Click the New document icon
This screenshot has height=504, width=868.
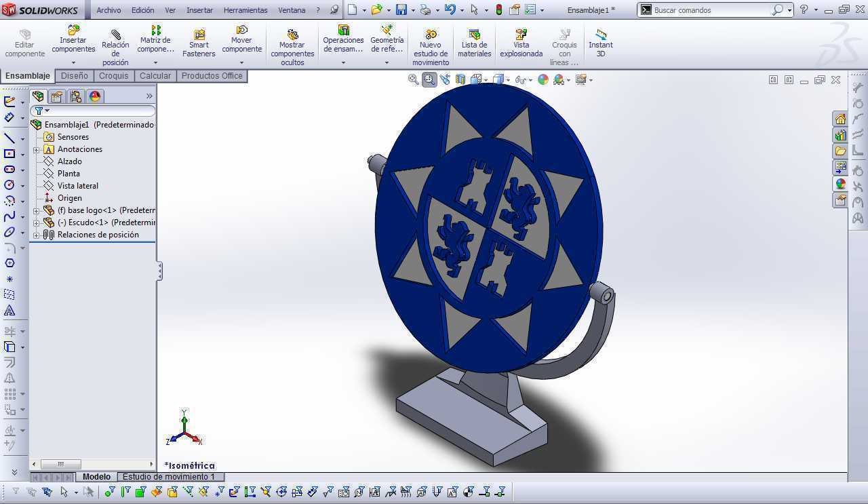352,9
